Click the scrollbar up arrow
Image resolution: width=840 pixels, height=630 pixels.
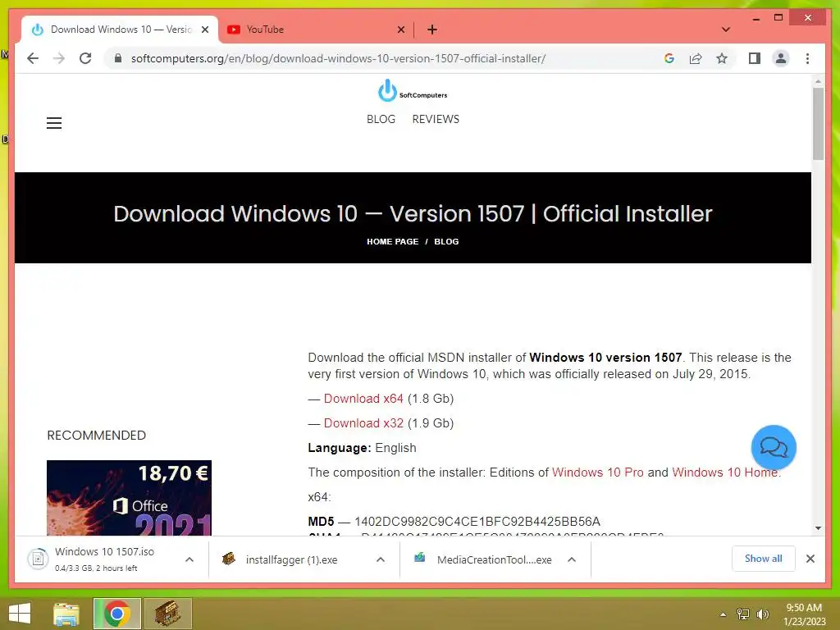click(818, 81)
